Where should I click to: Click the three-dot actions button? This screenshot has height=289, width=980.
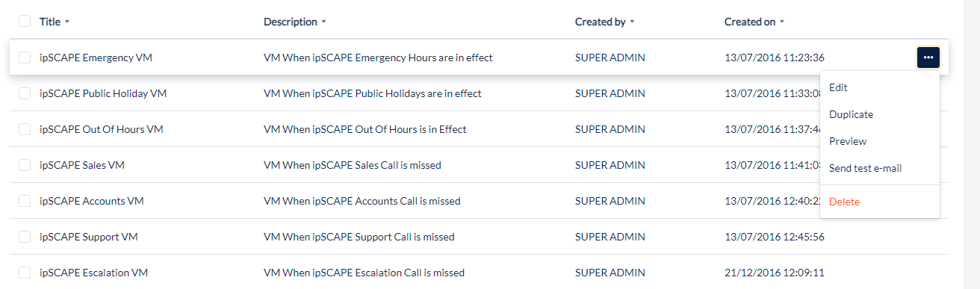coord(928,58)
